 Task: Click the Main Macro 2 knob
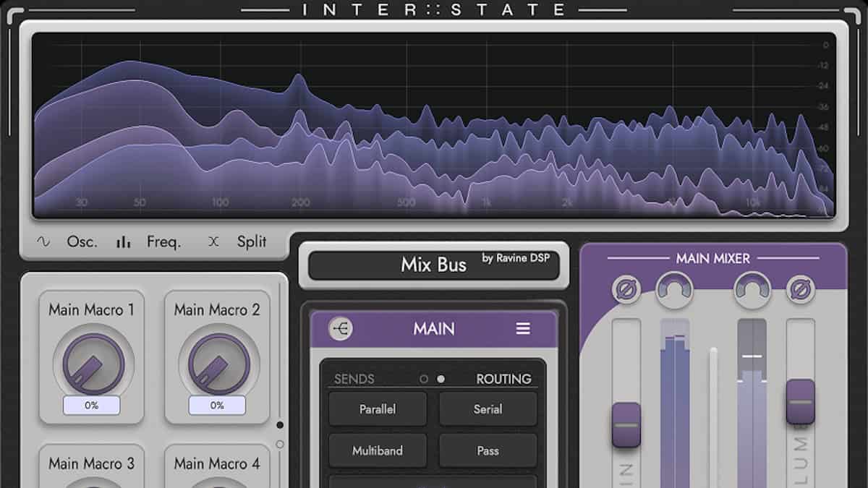(x=218, y=364)
